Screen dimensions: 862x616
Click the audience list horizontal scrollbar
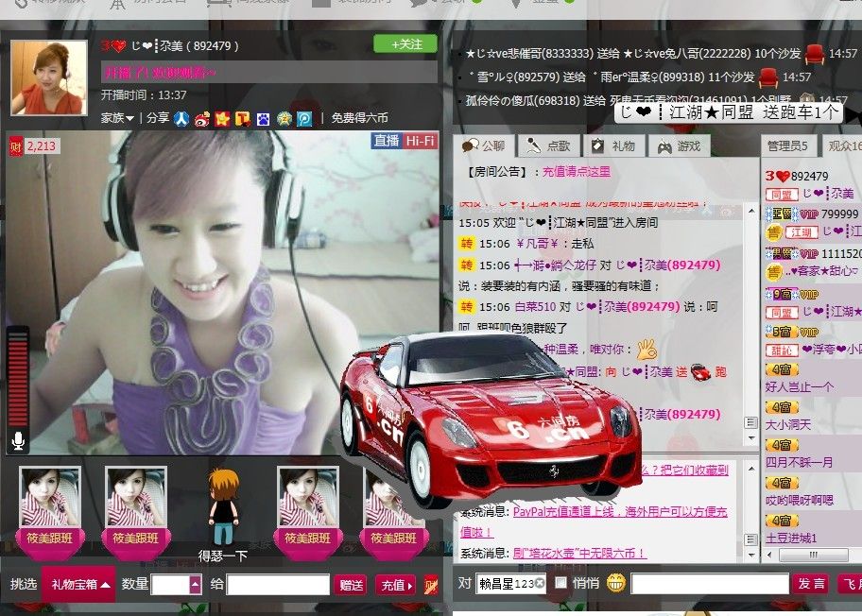[x=814, y=555]
